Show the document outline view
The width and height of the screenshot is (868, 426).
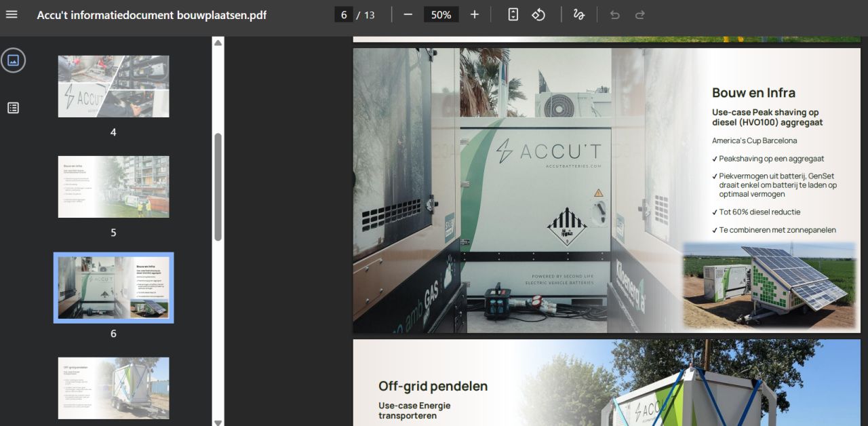pyautogui.click(x=13, y=107)
